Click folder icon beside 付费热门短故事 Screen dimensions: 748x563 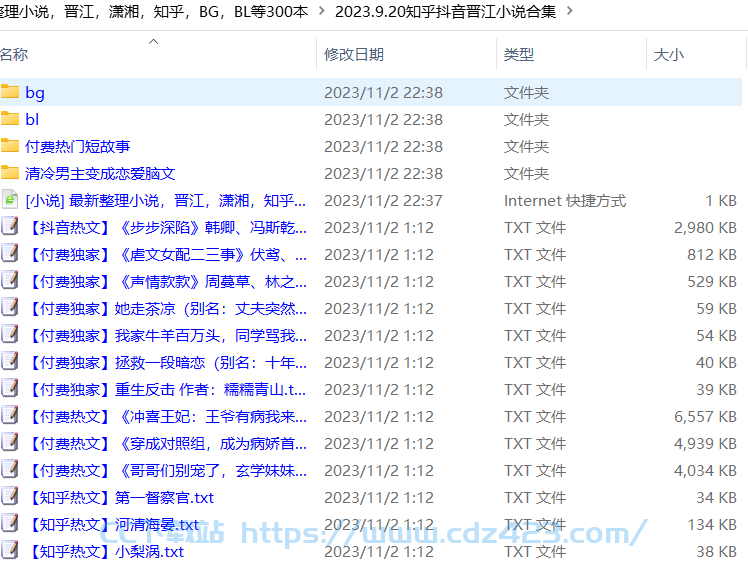(x=10, y=146)
